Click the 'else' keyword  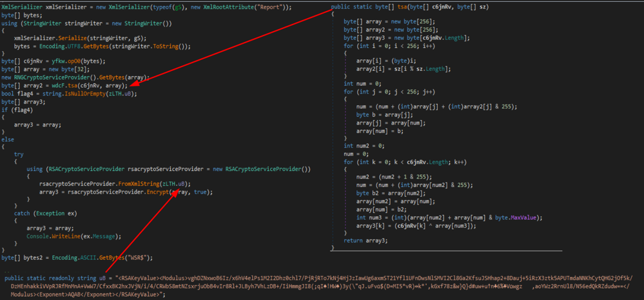[8, 139]
